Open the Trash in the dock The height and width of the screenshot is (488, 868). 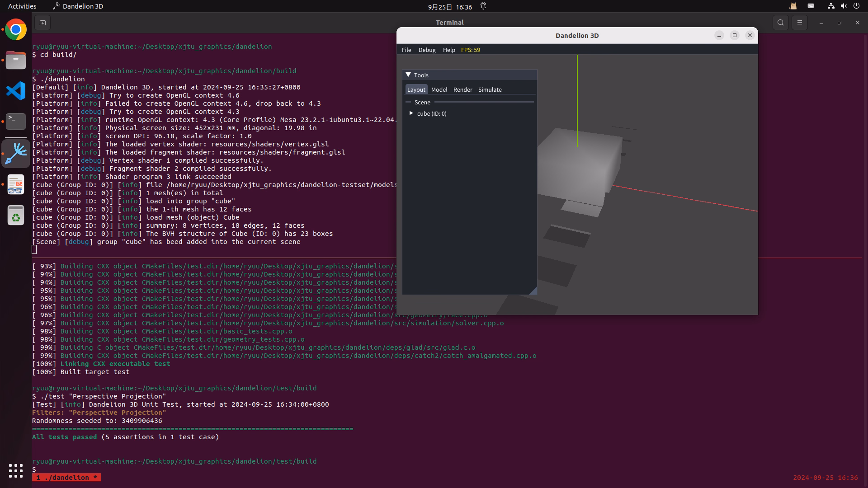click(16, 215)
